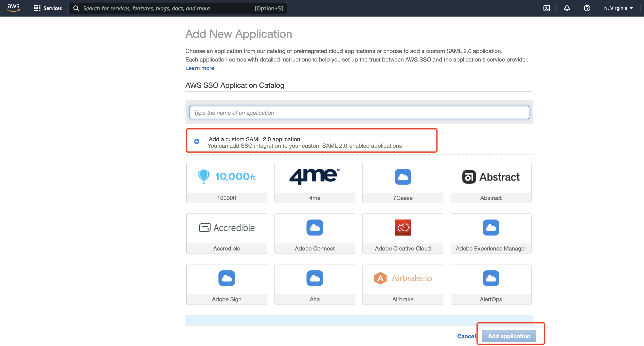Open the notifications bell icon
Viewport: 644px width, 346px height.
coord(567,8)
